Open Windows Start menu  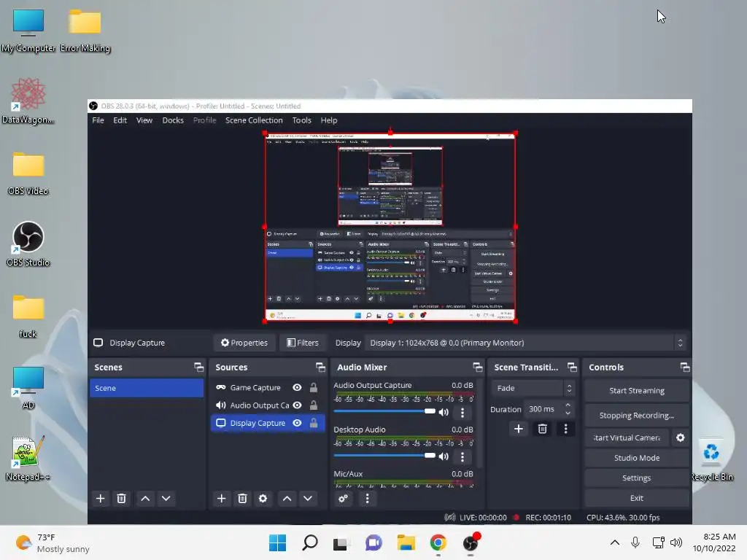tap(277, 542)
